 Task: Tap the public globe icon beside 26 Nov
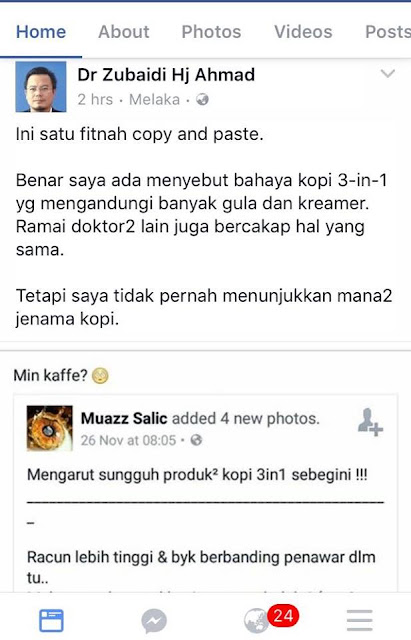click(196, 440)
